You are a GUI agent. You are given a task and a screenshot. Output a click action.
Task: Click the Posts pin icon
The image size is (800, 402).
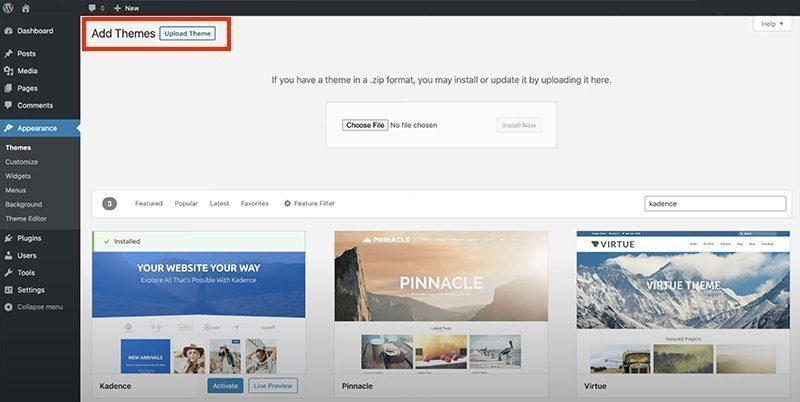tap(8, 54)
